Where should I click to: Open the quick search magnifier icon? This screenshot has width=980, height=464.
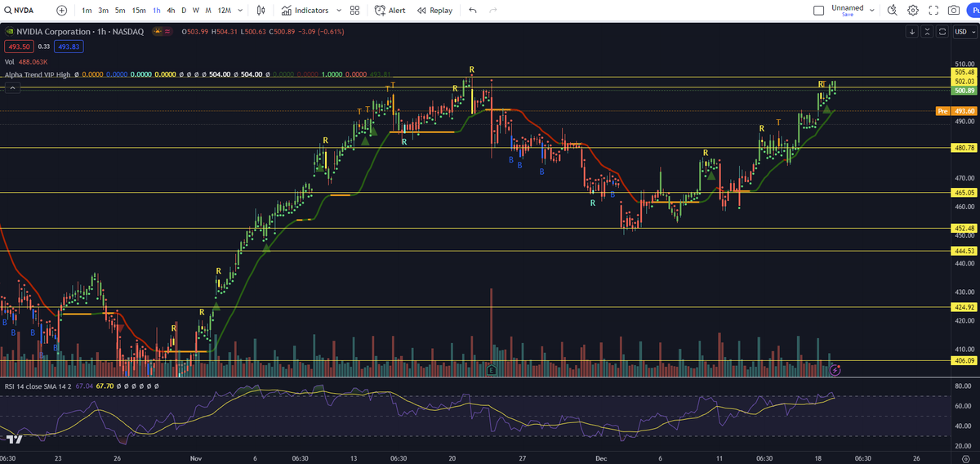tap(892, 11)
